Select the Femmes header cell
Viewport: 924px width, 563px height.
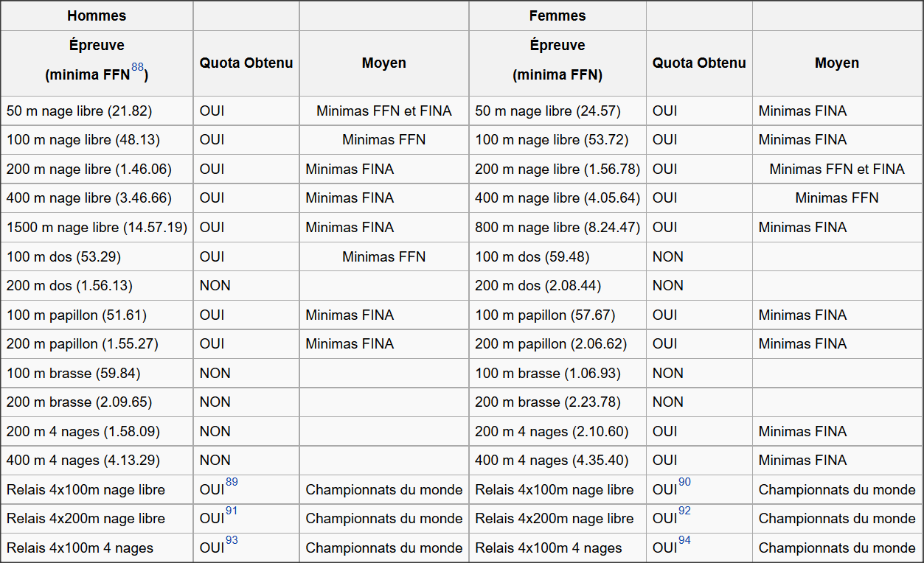click(557, 15)
